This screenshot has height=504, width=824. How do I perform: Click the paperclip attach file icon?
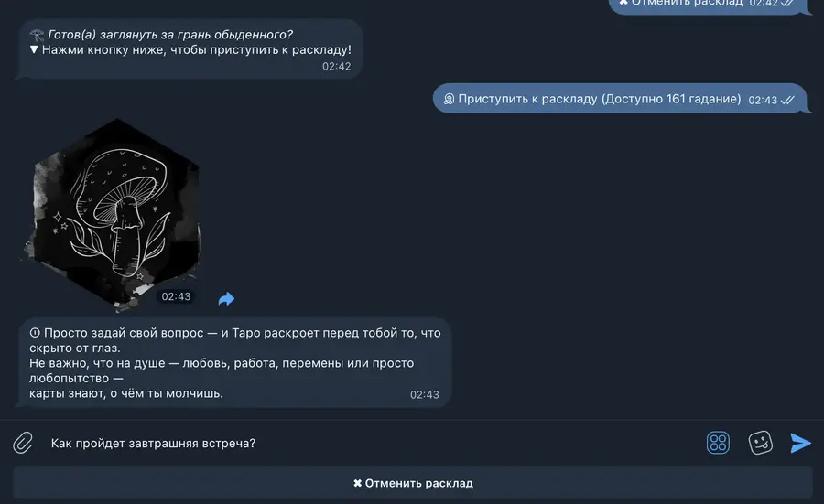[x=23, y=443]
